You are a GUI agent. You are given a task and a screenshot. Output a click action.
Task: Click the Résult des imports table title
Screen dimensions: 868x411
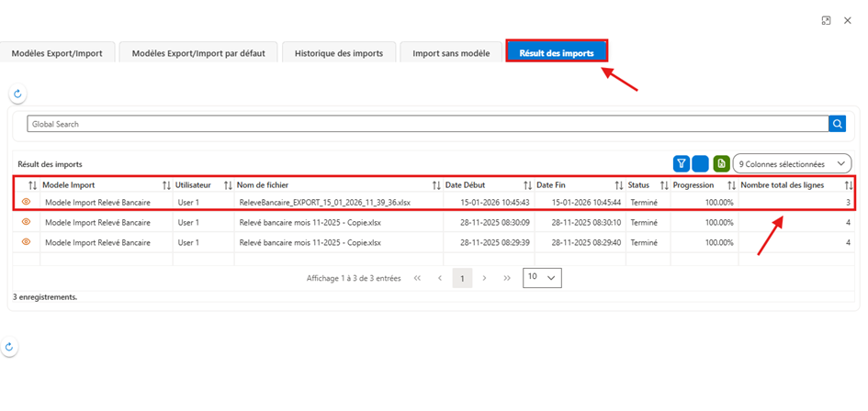tap(50, 164)
